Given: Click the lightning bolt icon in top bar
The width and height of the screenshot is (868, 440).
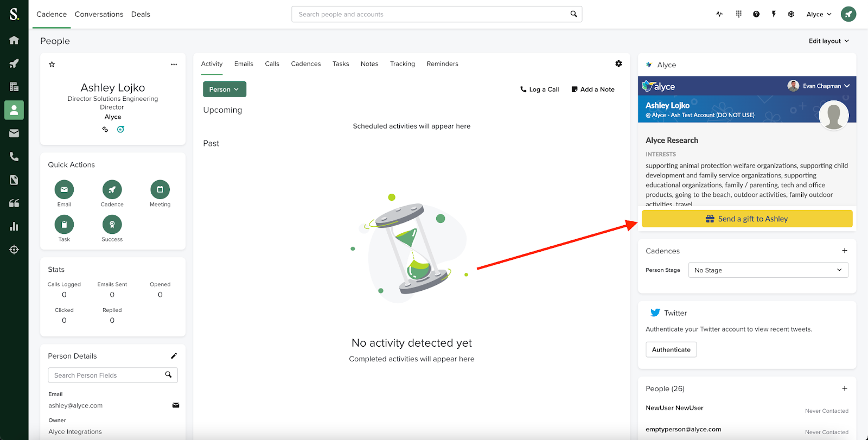Looking at the screenshot, I should (774, 14).
